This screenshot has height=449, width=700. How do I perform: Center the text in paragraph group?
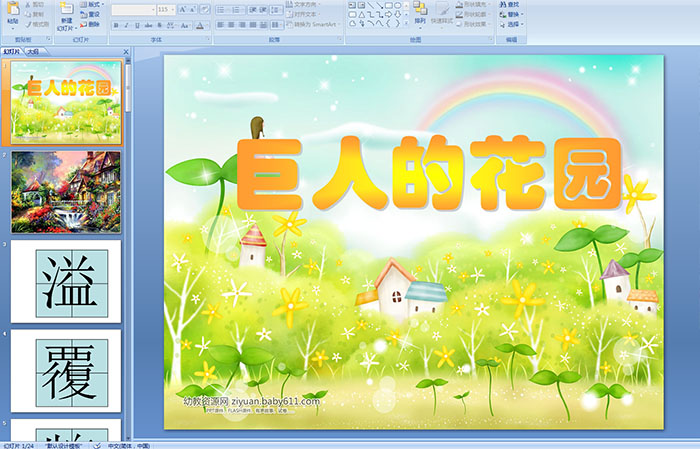pos(231,25)
